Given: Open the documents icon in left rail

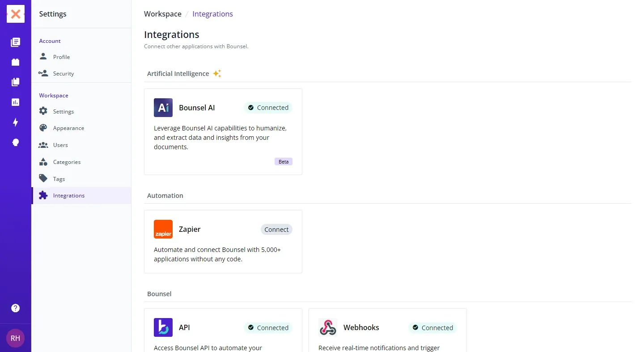Looking at the screenshot, I should (x=16, y=42).
